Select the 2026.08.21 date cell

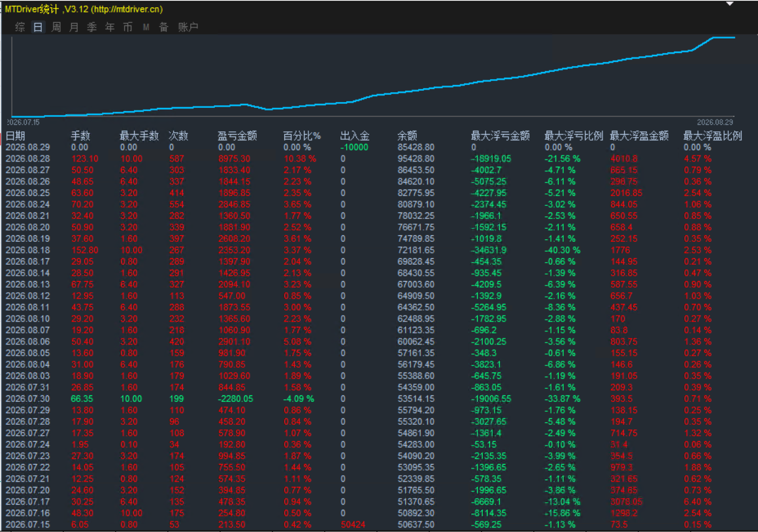coord(28,216)
